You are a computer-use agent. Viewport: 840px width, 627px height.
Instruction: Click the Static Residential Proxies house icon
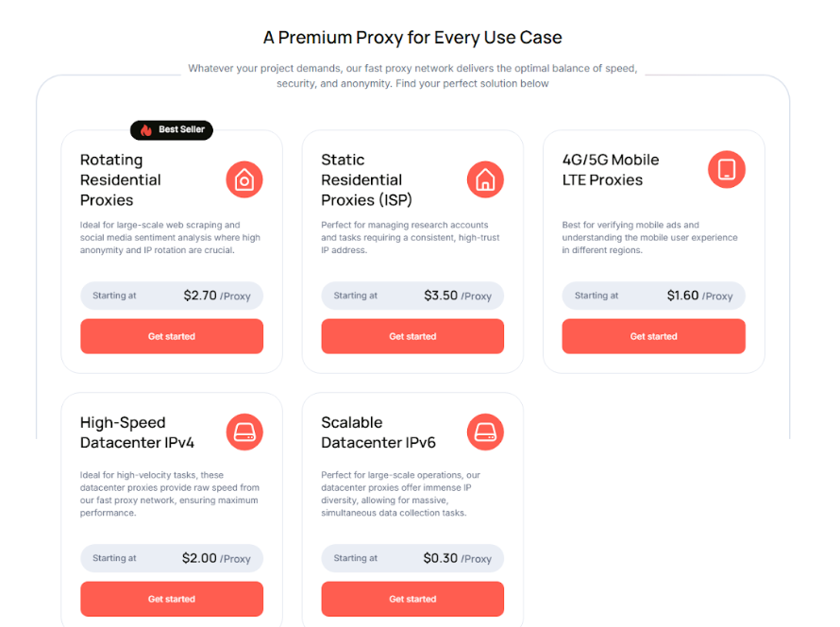click(485, 179)
